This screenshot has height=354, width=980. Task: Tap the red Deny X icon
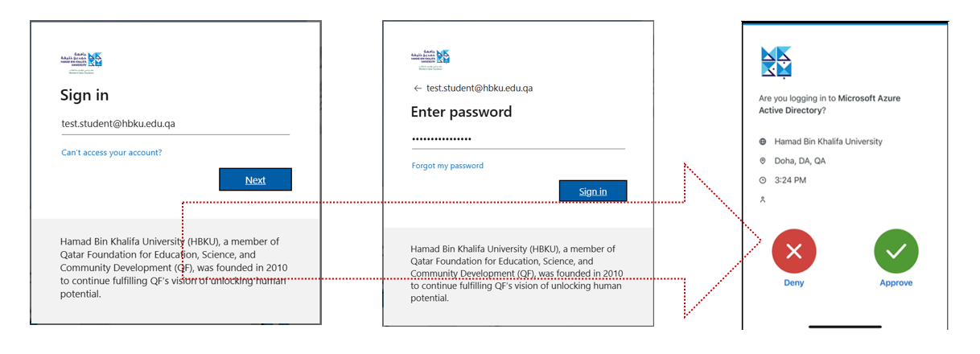point(794,251)
